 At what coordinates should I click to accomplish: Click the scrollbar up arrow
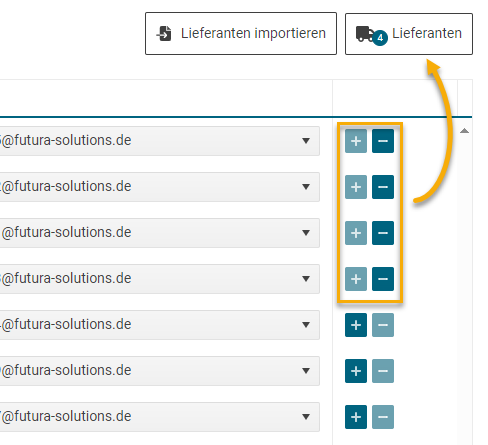pos(464,131)
